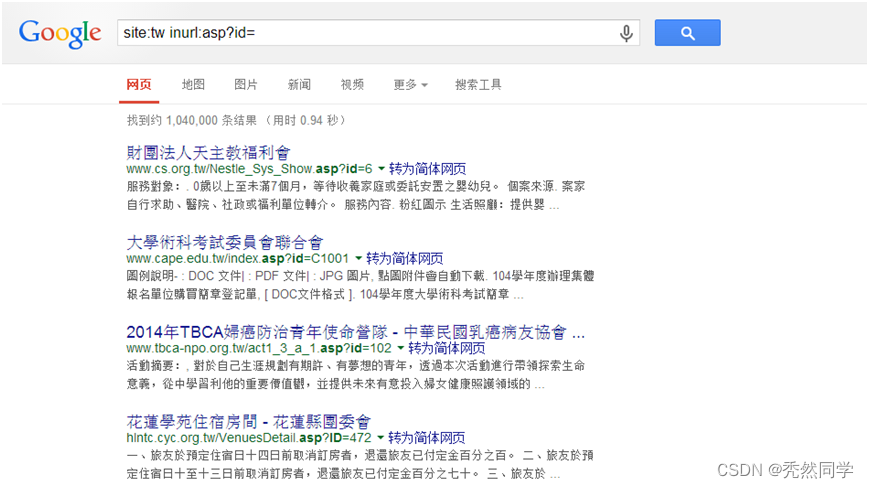869x488 pixels.
Task: Open the 视频 tab
Action: [352, 85]
